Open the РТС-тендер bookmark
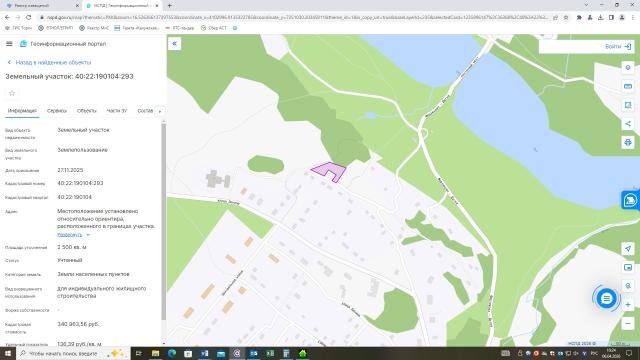This screenshot has height=360, width=640. [x=180, y=28]
